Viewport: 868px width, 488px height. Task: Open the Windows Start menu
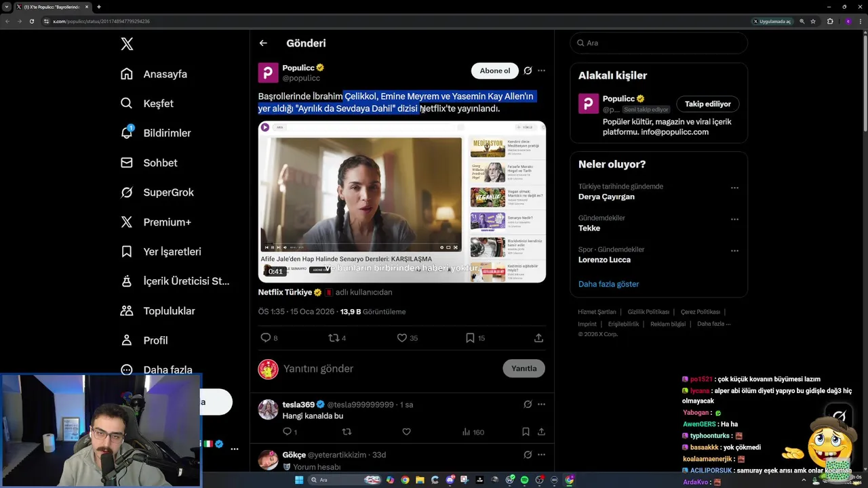(299, 480)
